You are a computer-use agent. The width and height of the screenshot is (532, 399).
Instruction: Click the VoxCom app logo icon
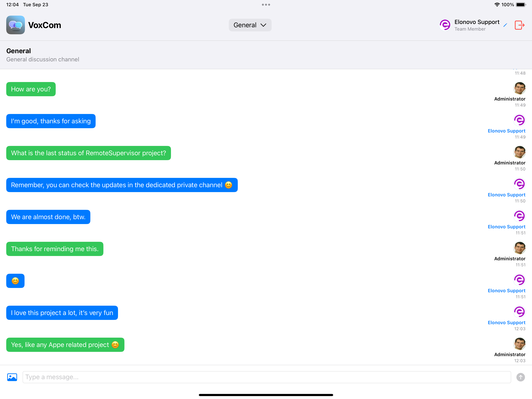click(16, 25)
